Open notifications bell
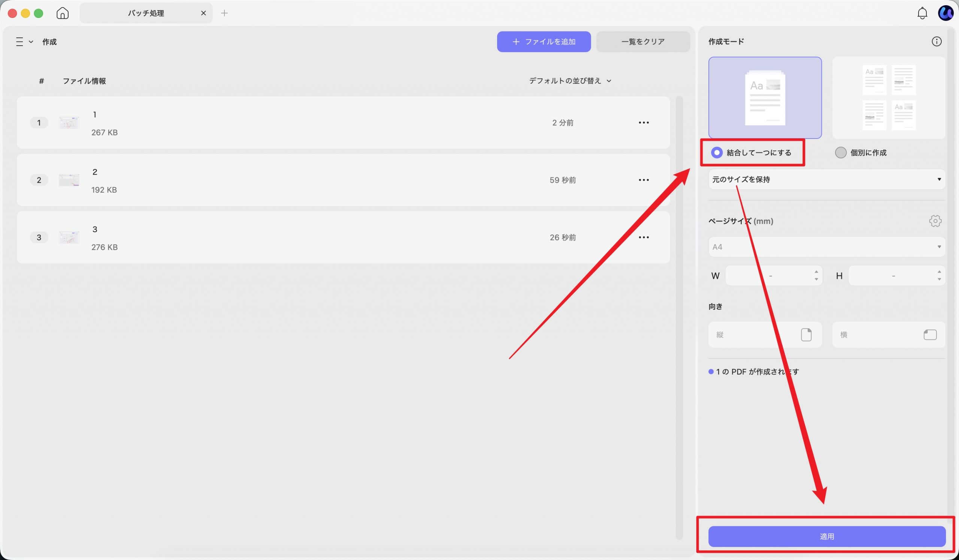 coord(922,13)
